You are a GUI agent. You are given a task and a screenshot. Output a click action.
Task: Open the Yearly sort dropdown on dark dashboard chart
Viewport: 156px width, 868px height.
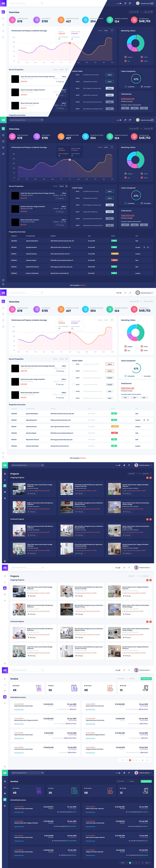(109, 147)
